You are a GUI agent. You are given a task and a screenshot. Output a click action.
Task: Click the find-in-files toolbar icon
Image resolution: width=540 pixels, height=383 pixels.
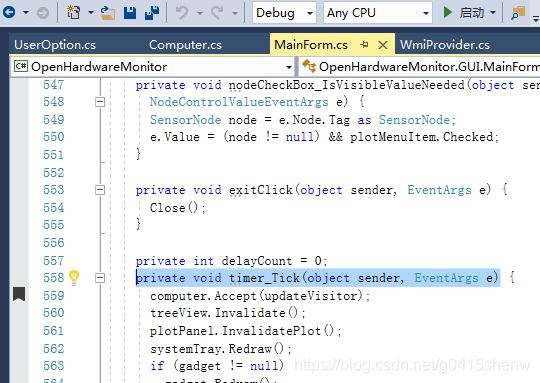point(518,13)
